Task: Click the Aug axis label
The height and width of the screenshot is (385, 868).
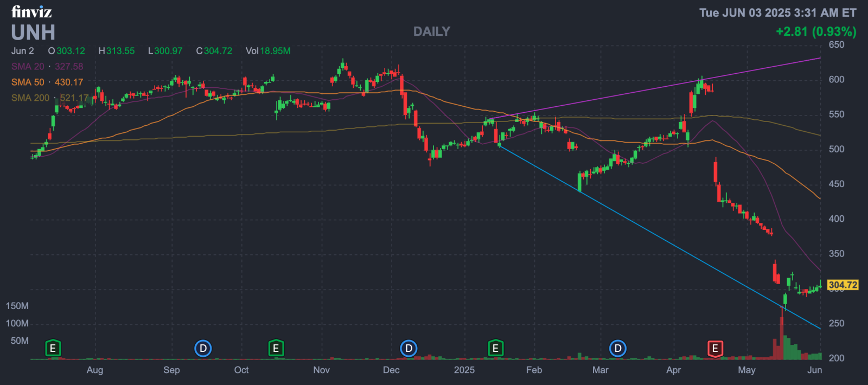Action: pyautogui.click(x=95, y=370)
